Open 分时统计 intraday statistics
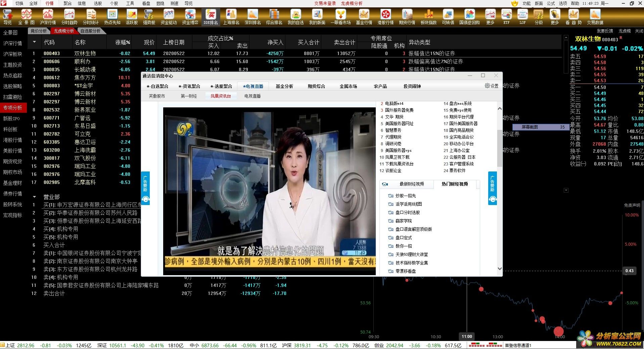The height and width of the screenshot is (349, 644). point(91,17)
